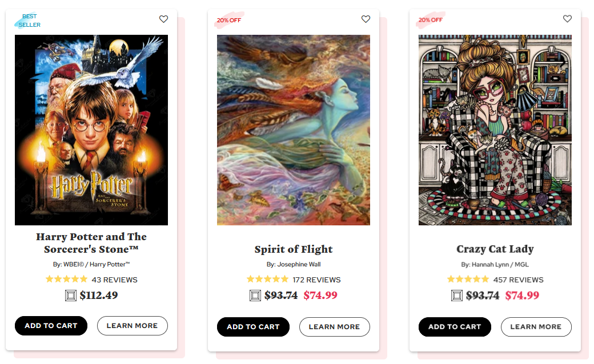Click star rating for Crazy Cat Lady
This screenshot has width=594, height=364.
(468, 279)
